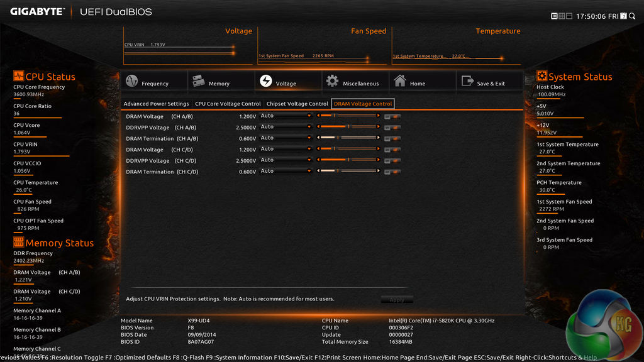
Task: Increase DRAM Termination (CH A/B) with right arrow
Action: point(378,138)
